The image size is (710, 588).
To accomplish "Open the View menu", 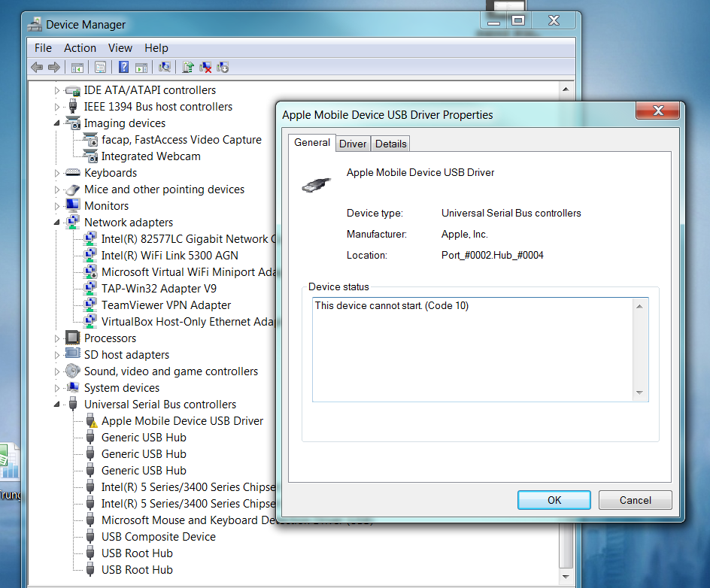I will 120,48.
